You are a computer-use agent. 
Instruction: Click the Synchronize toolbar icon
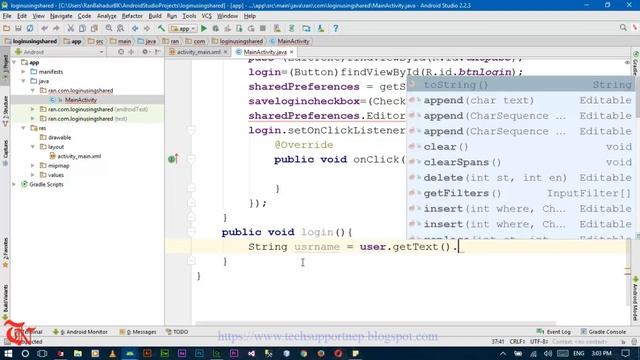point(30,28)
